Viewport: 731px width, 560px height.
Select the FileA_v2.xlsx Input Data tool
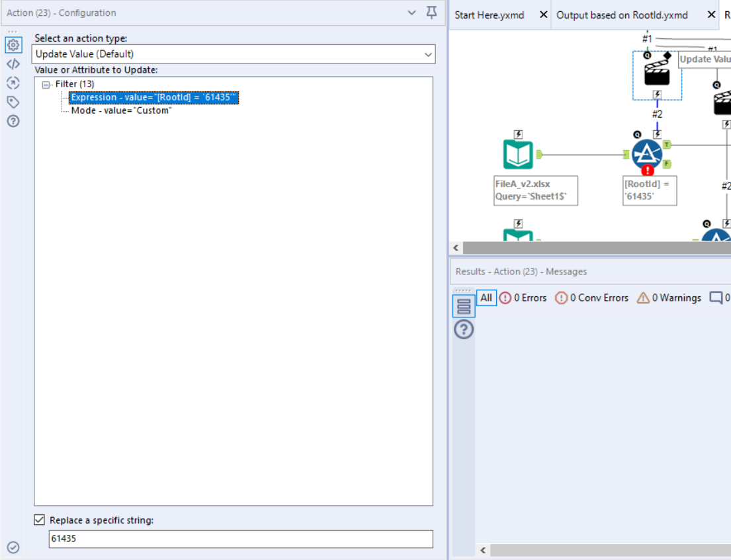[x=519, y=154]
